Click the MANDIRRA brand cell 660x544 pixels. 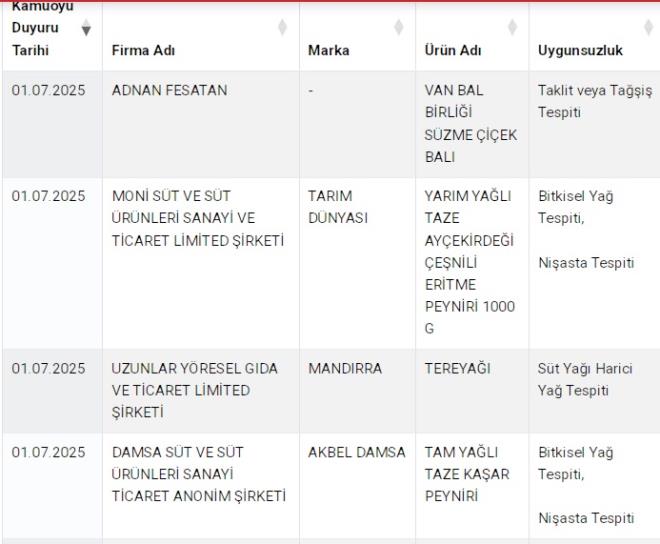coord(345,368)
